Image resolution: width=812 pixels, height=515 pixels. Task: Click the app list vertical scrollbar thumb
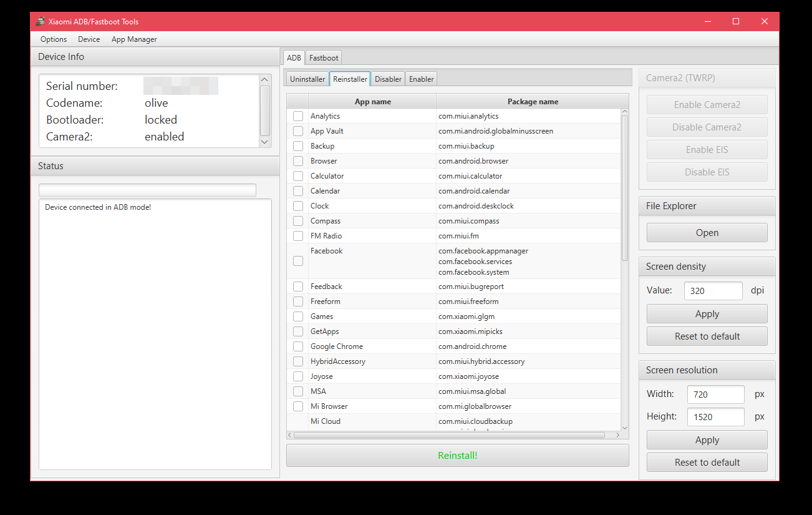click(x=625, y=188)
